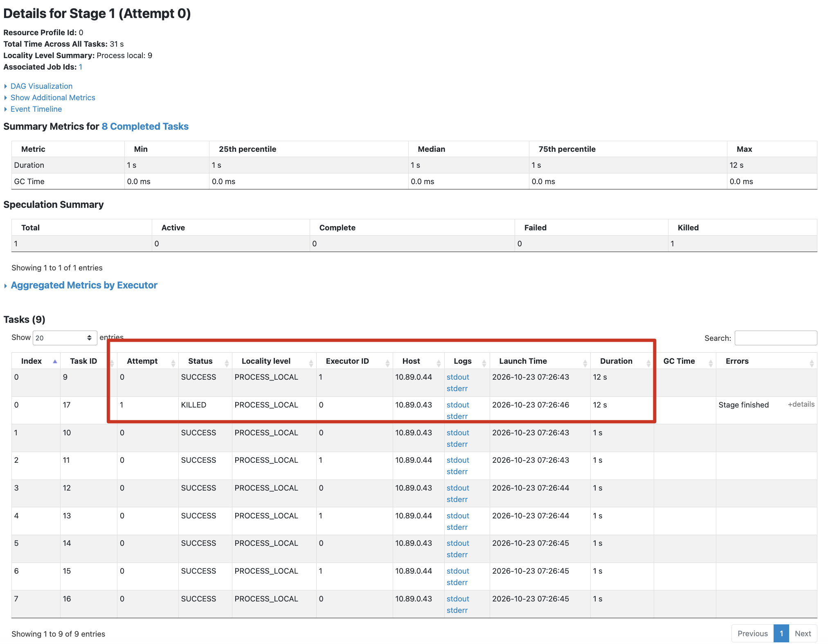Image resolution: width=828 pixels, height=644 pixels.
Task: Expand Aggregated Metrics by Executor
Action: pyautogui.click(x=84, y=285)
